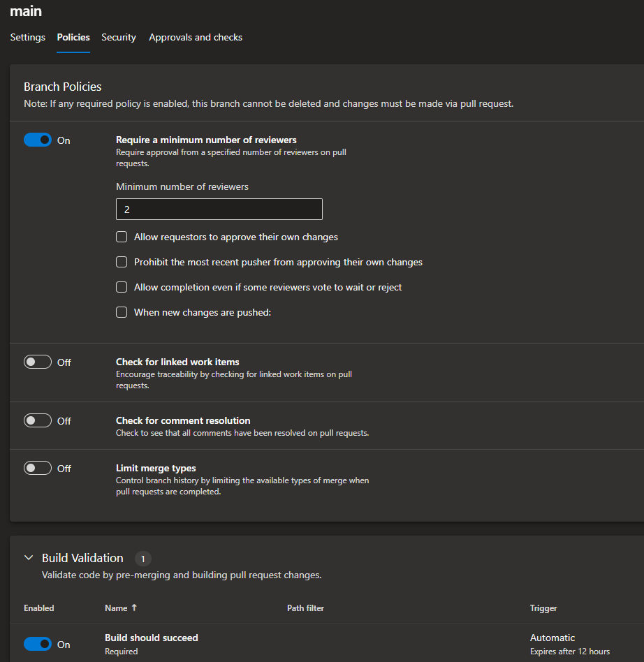Check the When new changes are pushed box
644x662 pixels.
pyautogui.click(x=122, y=313)
